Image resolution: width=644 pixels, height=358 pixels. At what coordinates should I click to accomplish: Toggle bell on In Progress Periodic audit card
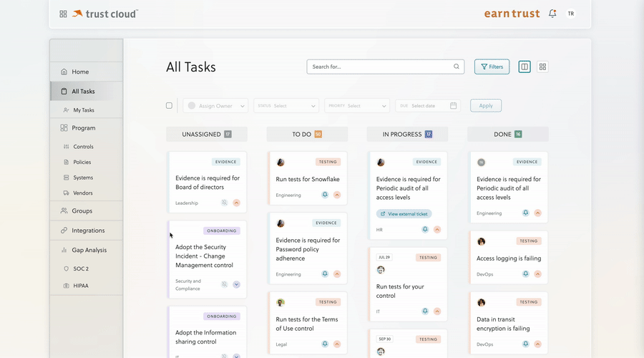pyautogui.click(x=425, y=229)
